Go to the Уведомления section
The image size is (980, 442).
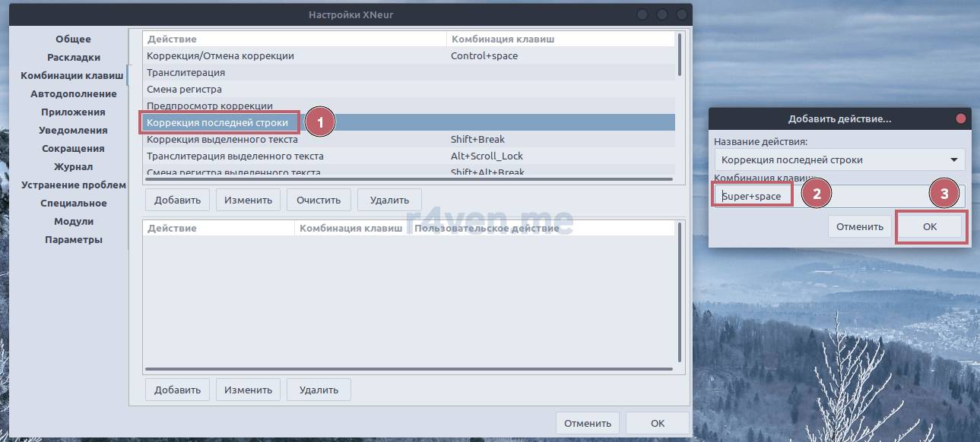tap(73, 131)
